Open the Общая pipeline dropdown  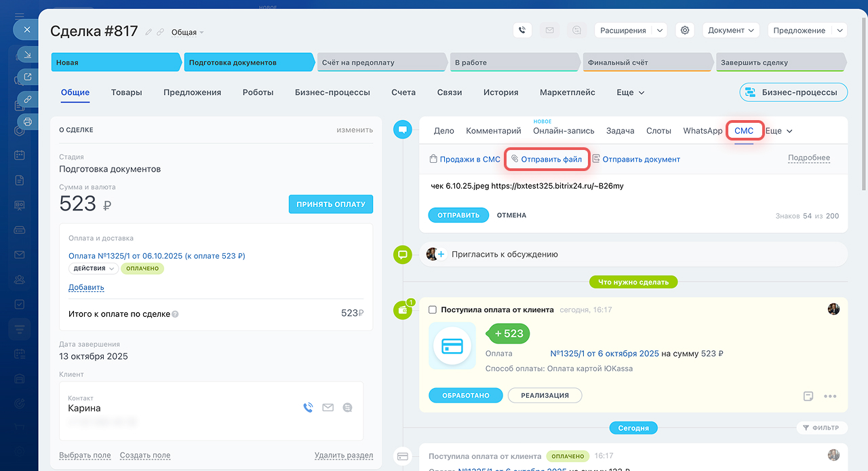[188, 33]
